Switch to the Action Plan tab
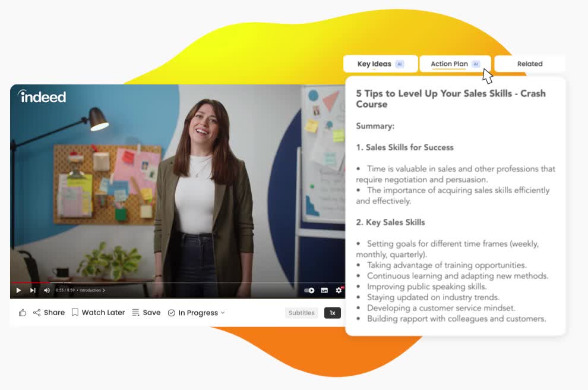Image resolution: width=588 pixels, height=390 pixels. tap(455, 64)
